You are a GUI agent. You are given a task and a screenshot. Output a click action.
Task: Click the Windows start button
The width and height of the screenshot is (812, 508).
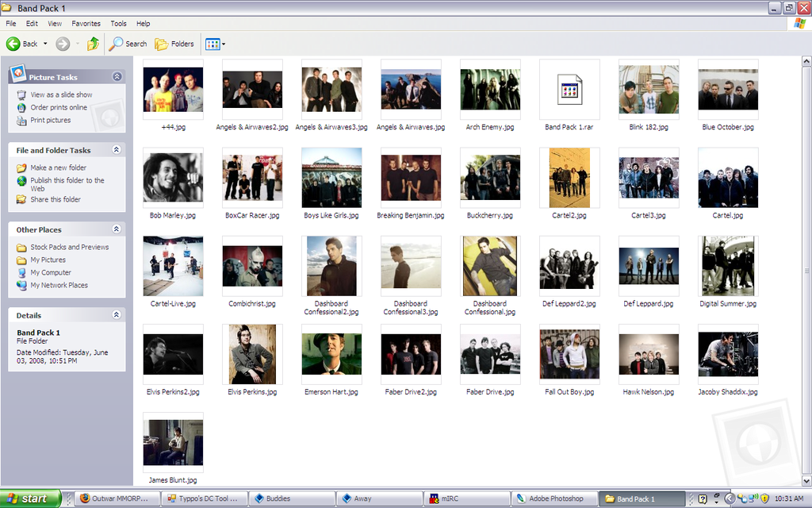[31, 498]
